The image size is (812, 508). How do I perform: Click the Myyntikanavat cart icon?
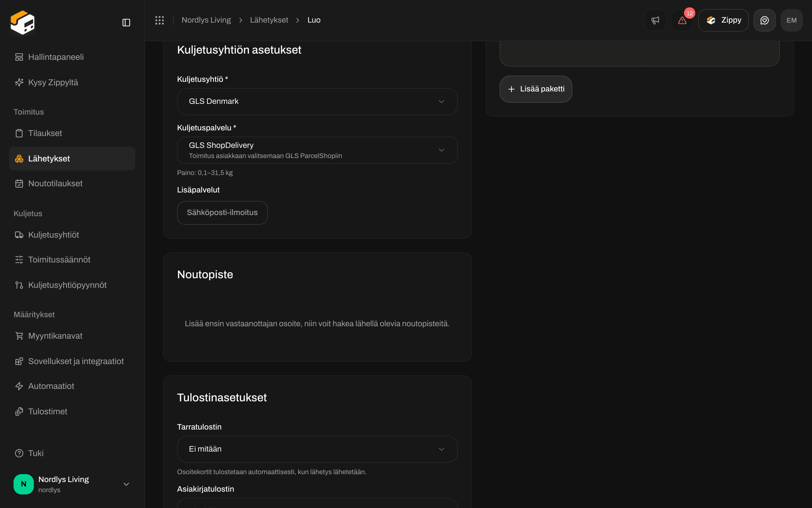pos(19,336)
